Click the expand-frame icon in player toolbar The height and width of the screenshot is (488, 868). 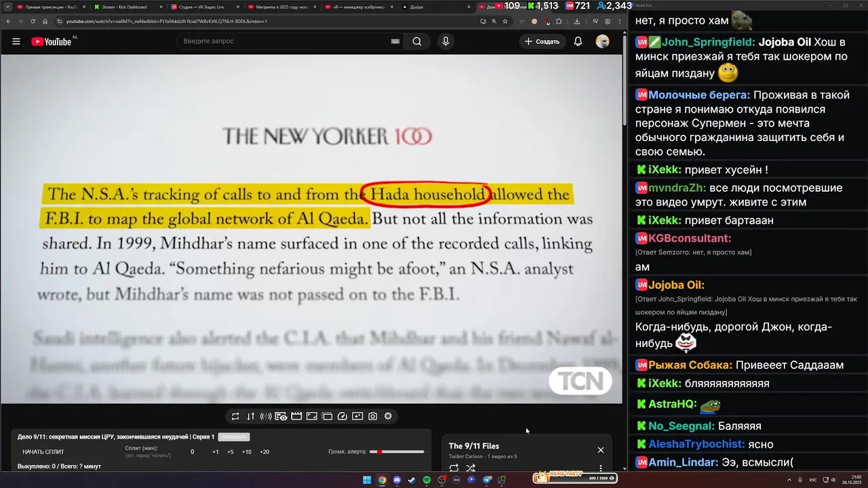tap(312, 416)
